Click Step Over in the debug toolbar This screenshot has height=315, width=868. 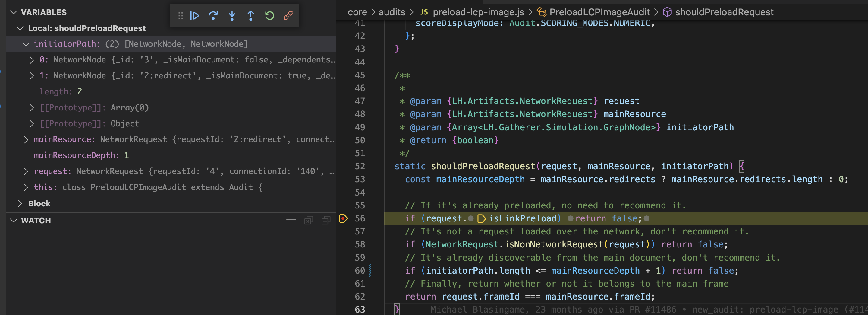pyautogui.click(x=213, y=15)
